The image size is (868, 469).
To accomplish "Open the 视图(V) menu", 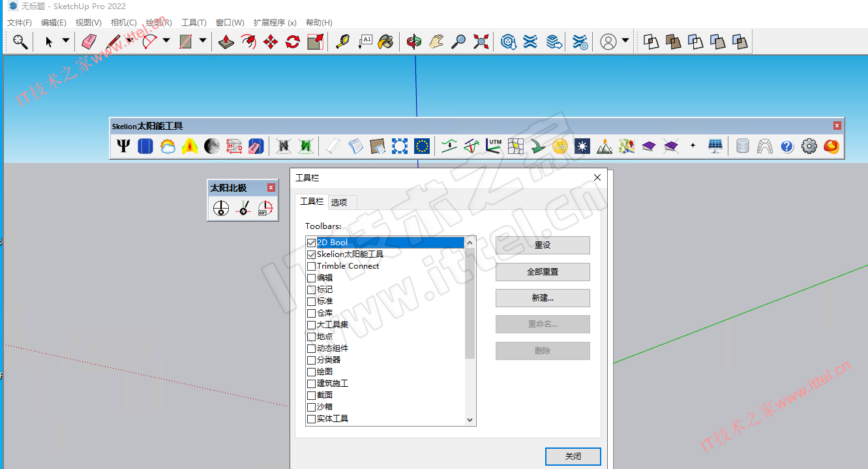I will pos(89,22).
